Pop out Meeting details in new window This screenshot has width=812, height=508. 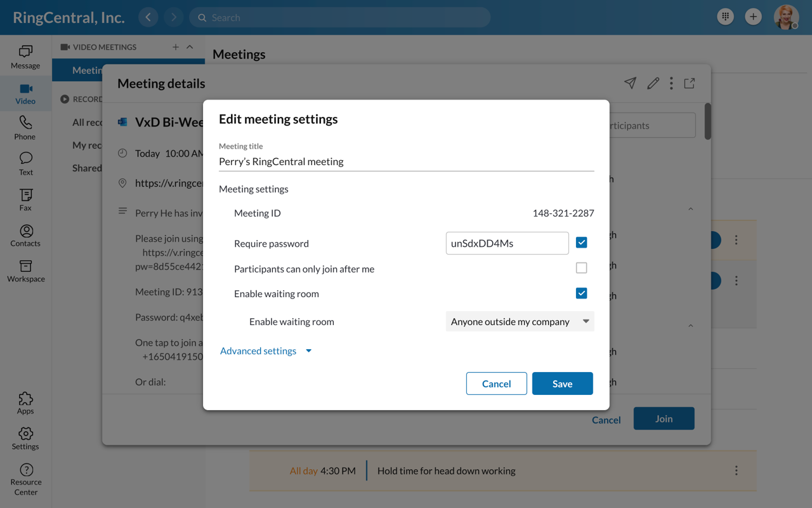coord(690,83)
